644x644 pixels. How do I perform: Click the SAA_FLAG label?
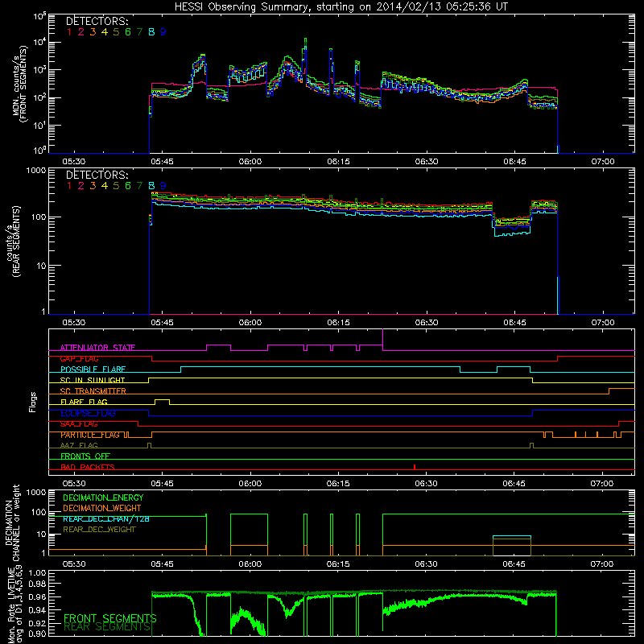pyautogui.click(x=79, y=424)
